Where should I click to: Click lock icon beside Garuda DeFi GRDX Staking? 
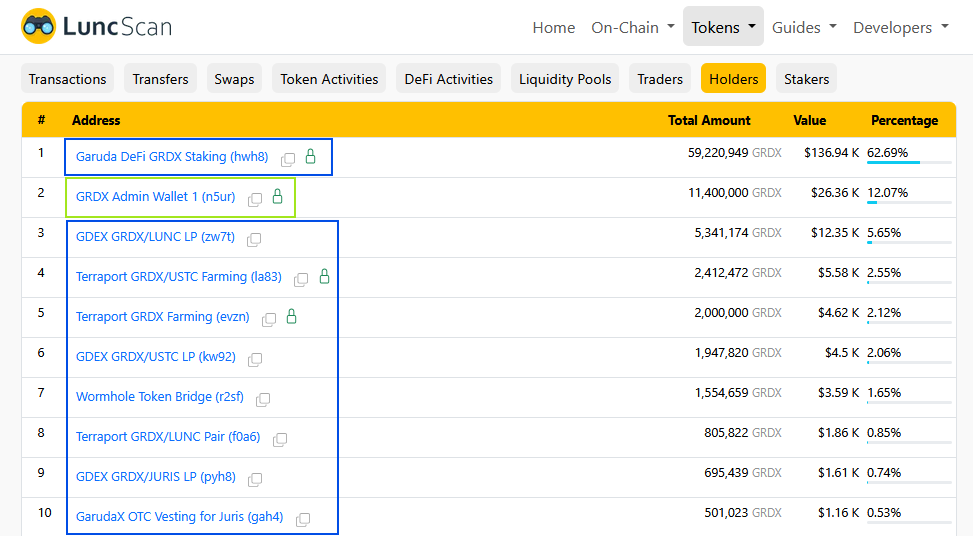(310, 157)
